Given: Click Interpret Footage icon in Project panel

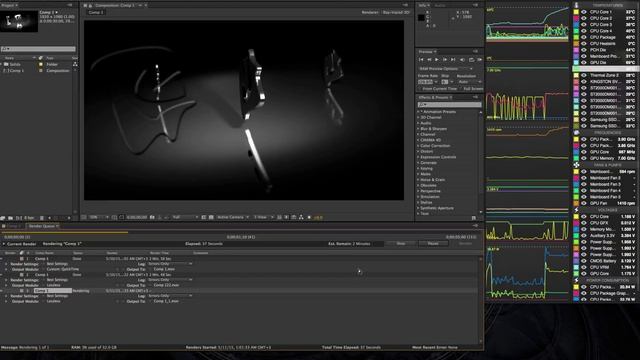Looking at the screenshot, I should [x=3, y=218].
